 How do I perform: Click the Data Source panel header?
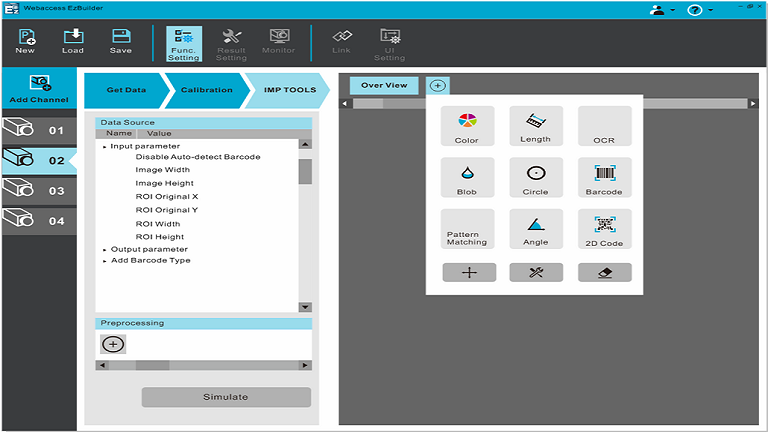point(203,122)
